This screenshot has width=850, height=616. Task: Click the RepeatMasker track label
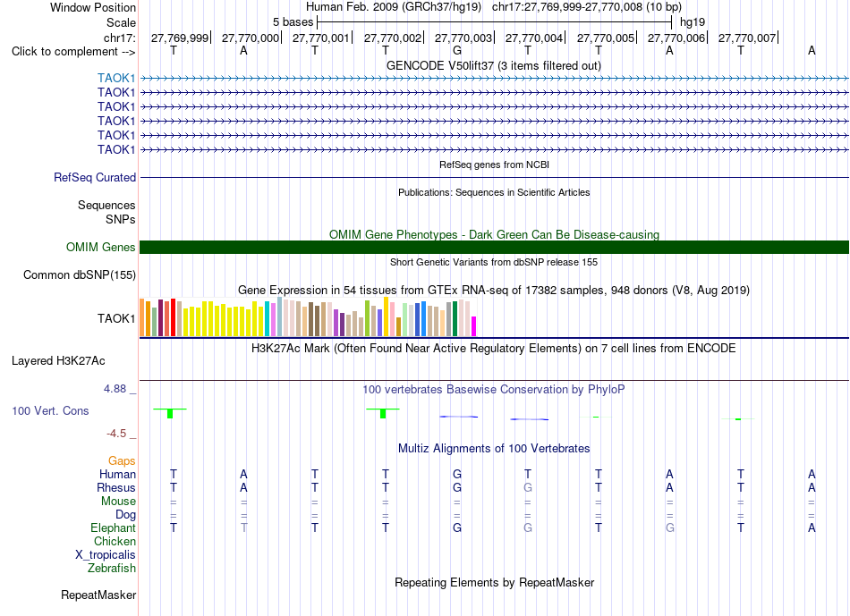click(98, 595)
